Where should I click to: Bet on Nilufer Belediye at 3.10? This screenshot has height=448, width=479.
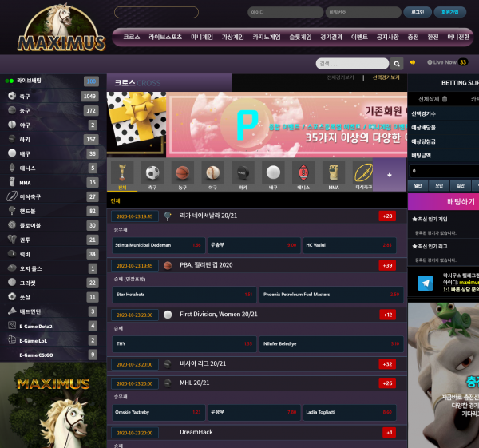click(331, 344)
